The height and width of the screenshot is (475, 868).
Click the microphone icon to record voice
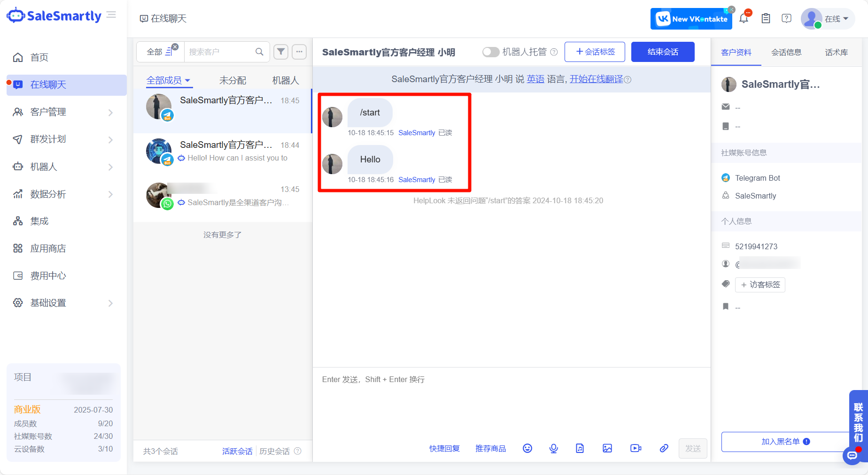click(x=553, y=448)
